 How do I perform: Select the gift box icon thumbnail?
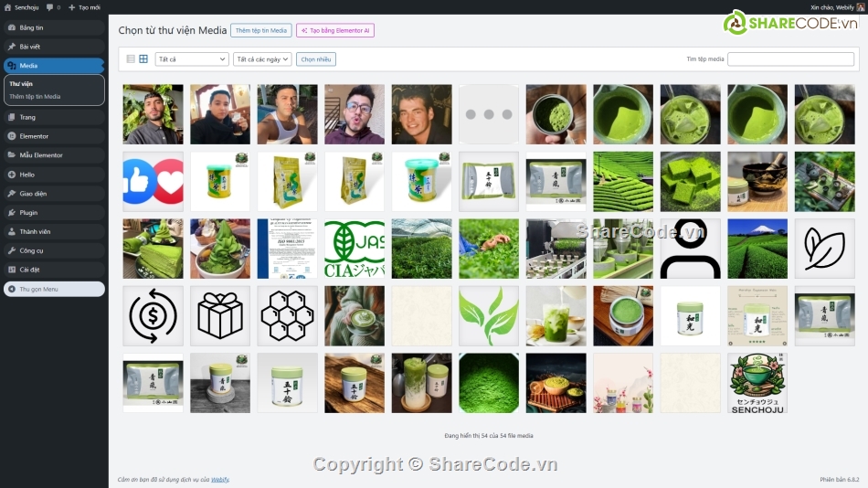220,315
